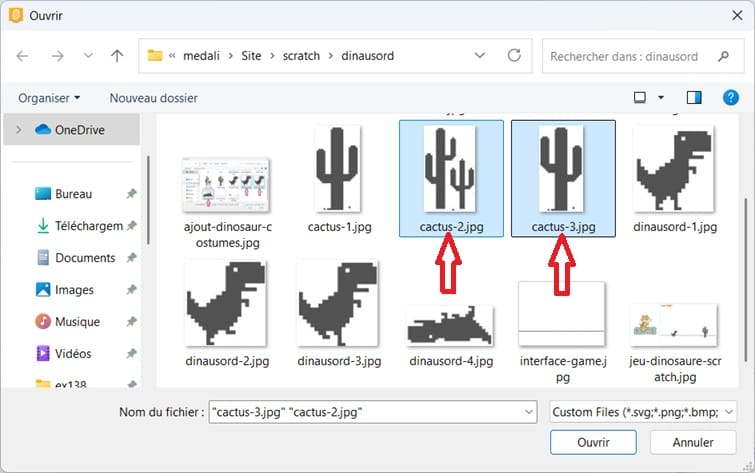Click the pin icon next to Images
Screen dimensions: 755x473
point(131,289)
